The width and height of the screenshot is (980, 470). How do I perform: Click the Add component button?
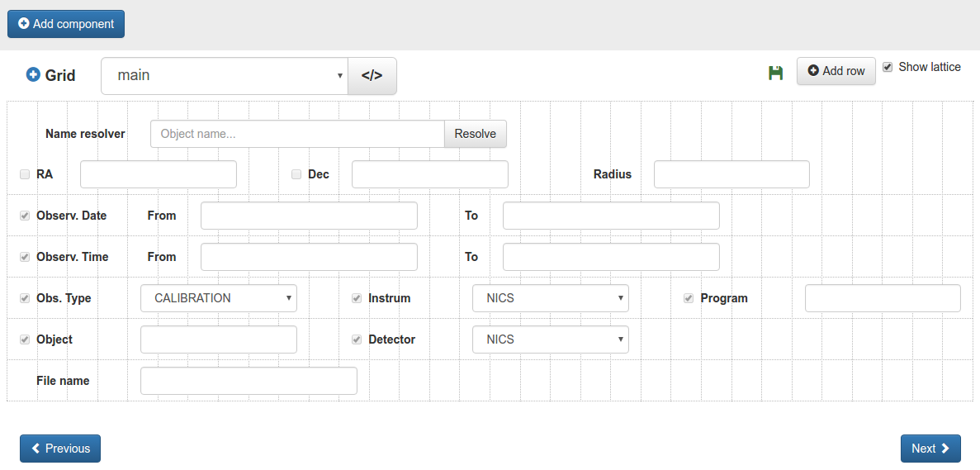point(66,24)
